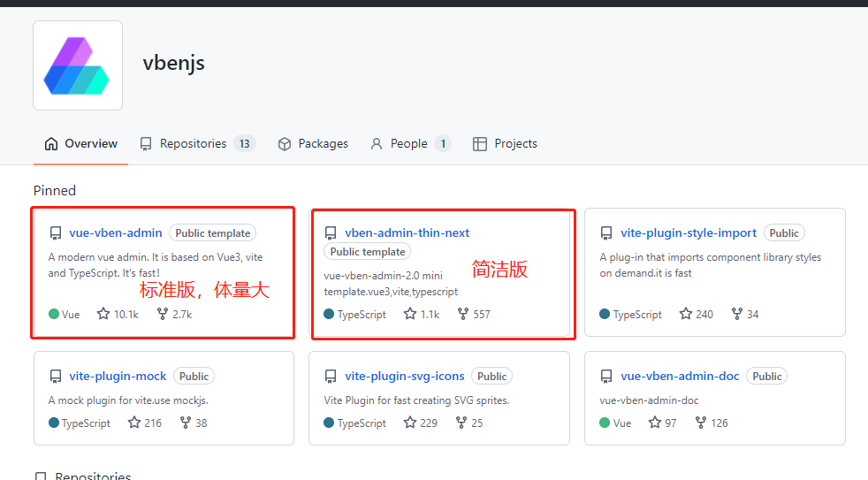Click the fork icon showing 25 forks

461,423
